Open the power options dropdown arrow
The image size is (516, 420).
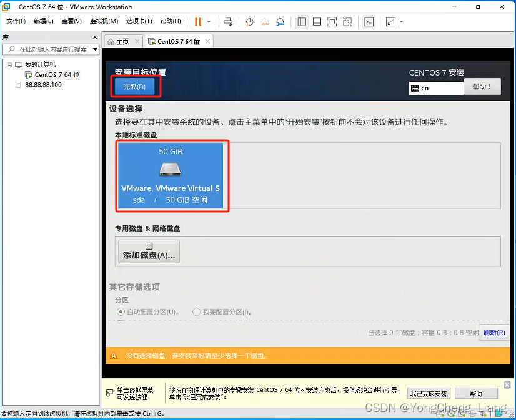click(209, 22)
